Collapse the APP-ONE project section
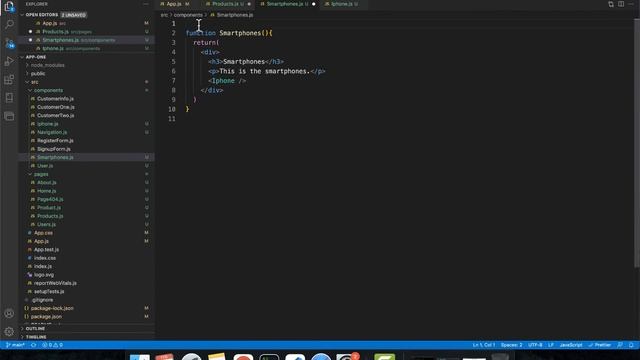The height and width of the screenshot is (360, 640). coord(86,57)
